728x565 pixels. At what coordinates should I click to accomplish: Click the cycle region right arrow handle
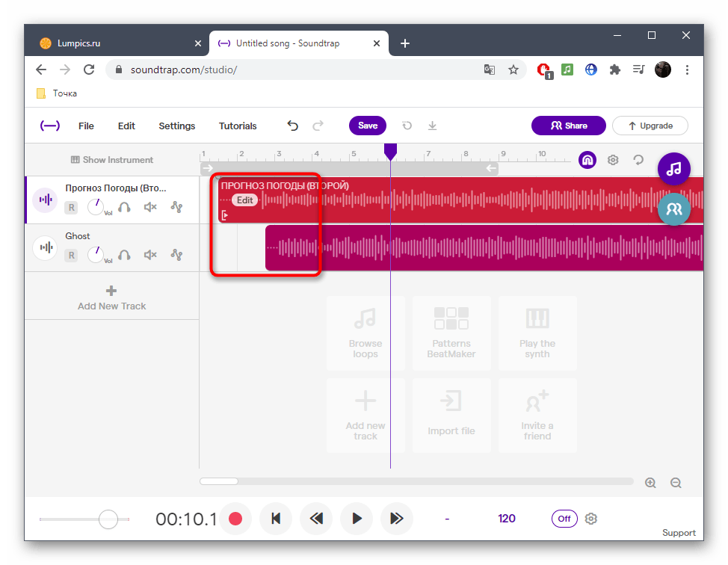[x=491, y=168]
